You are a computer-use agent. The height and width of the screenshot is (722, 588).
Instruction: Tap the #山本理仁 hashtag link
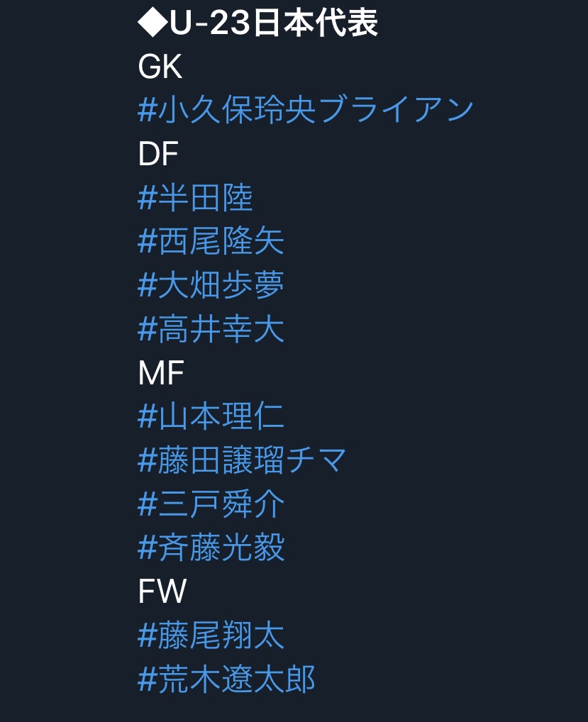(x=211, y=416)
